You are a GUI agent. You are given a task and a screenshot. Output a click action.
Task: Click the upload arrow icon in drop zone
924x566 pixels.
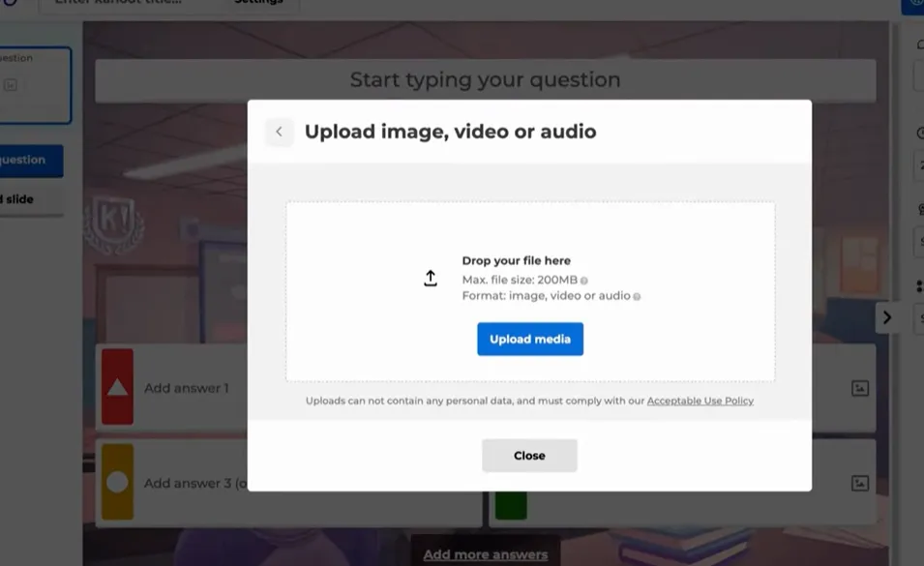[x=431, y=279]
